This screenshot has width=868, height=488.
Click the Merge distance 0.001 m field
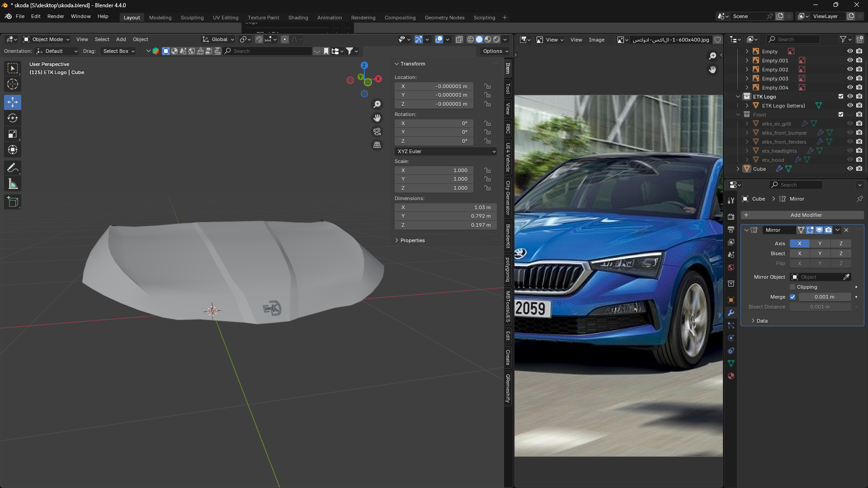point(824,297)
